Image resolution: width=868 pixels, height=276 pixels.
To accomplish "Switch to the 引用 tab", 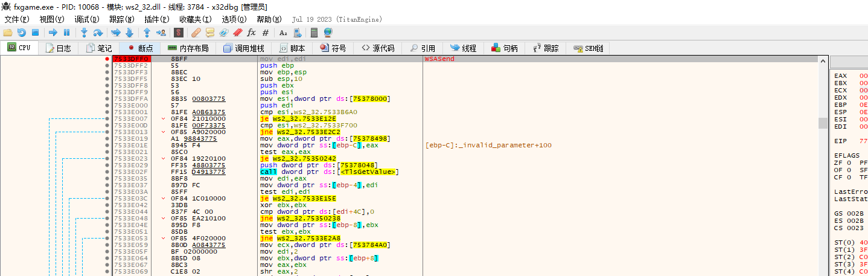I will (x=423, y=48).
